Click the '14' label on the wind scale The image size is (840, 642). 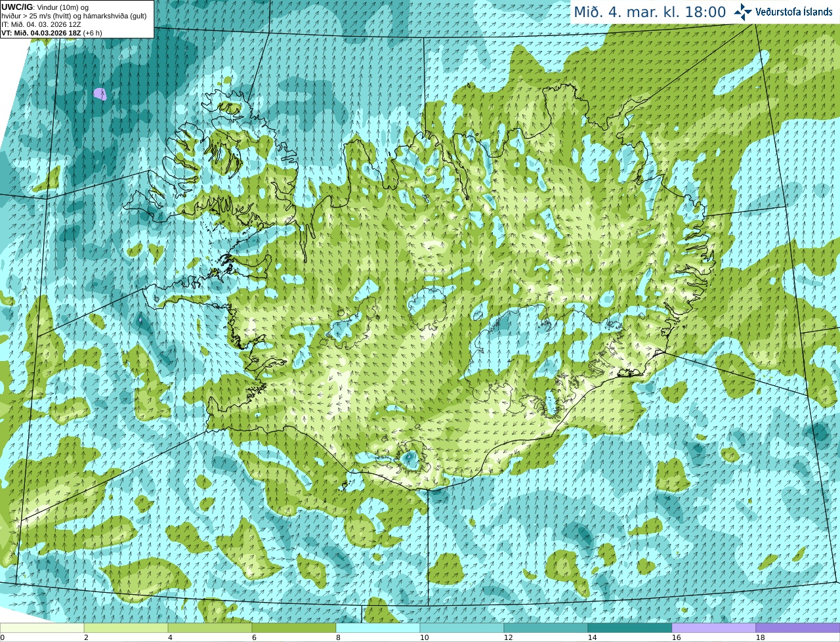pyautogui.click(x=592, y=637)
